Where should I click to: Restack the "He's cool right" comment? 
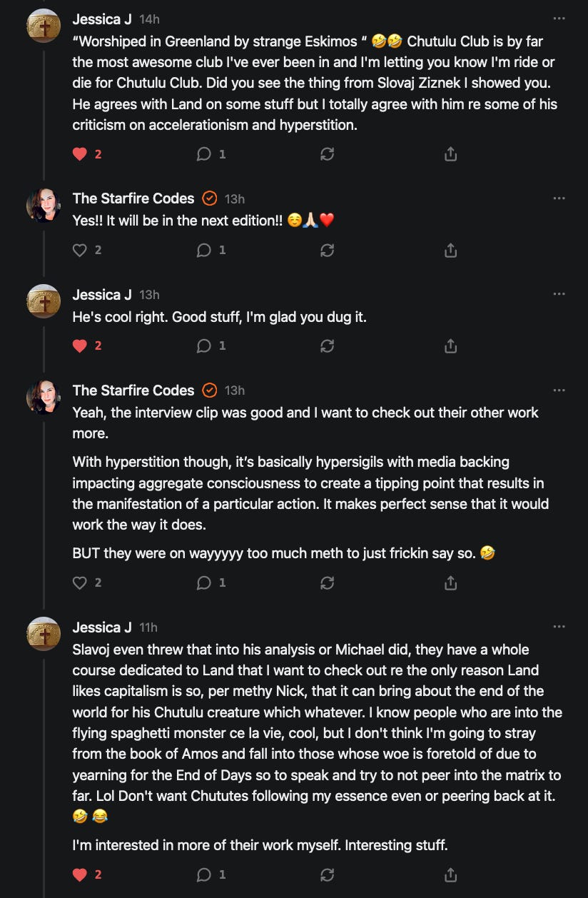click(327, 346)
